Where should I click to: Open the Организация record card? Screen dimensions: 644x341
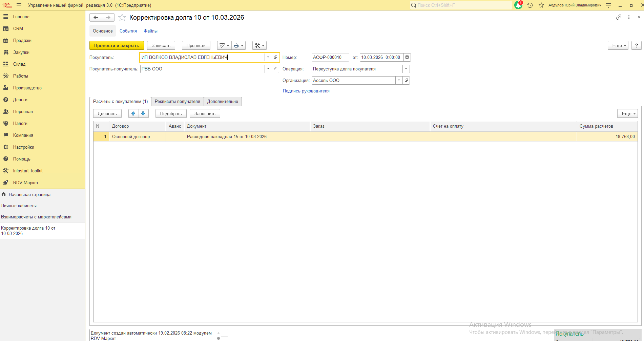[x=406, y=80]
